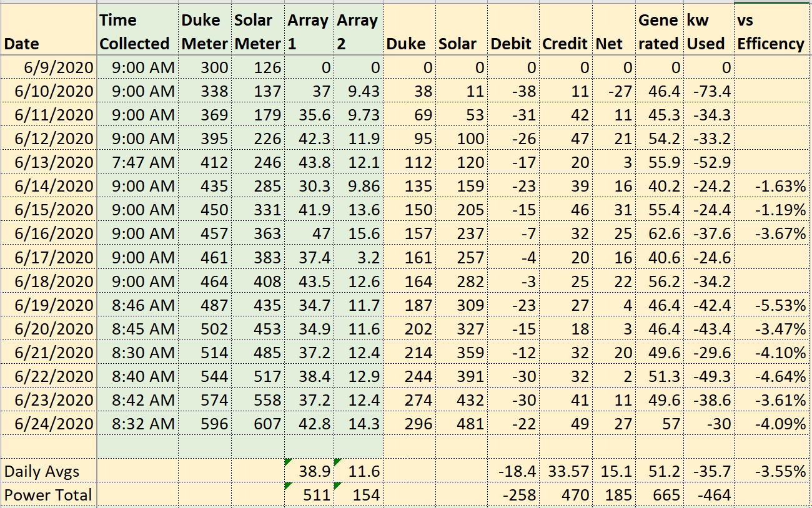The height and width of the screenshot is (508, 812).
Task: Click the 8:42 AM time cell
Action: 137,399
